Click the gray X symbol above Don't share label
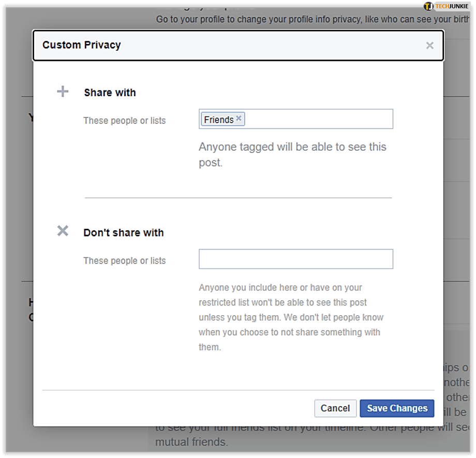 click(62, 231)
